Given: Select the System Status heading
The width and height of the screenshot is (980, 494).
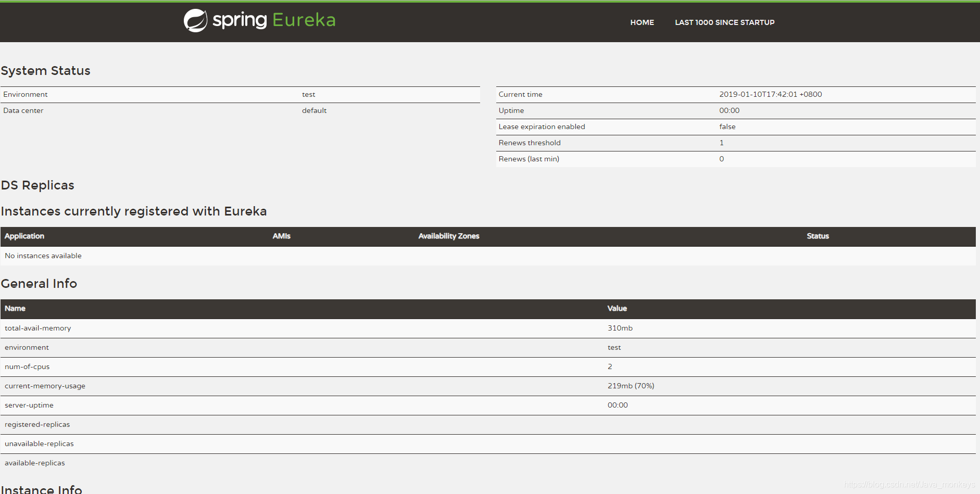Looking at the screenshot, I should point(46,71).
